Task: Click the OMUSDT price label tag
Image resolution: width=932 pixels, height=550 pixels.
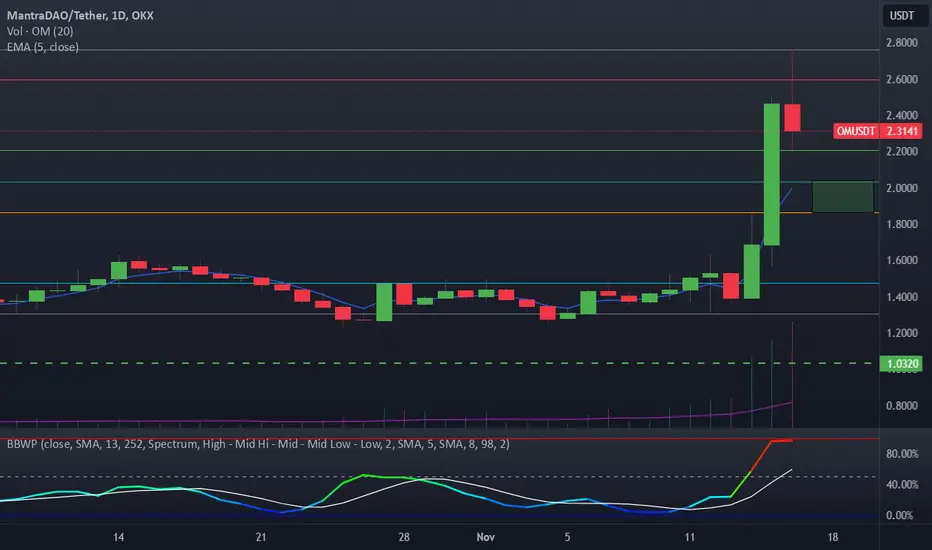Action: pyautogui.click(x=856, y=131)
